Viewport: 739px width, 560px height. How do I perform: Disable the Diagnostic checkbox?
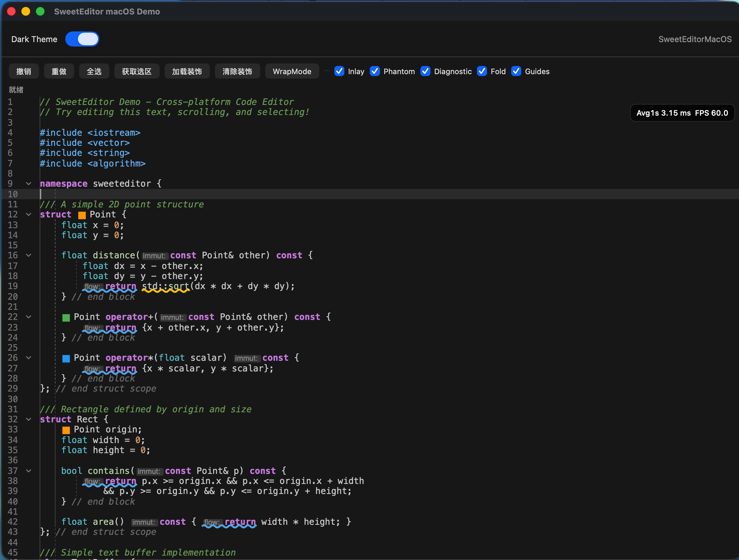pyautogui.click(x=425, y=71)
